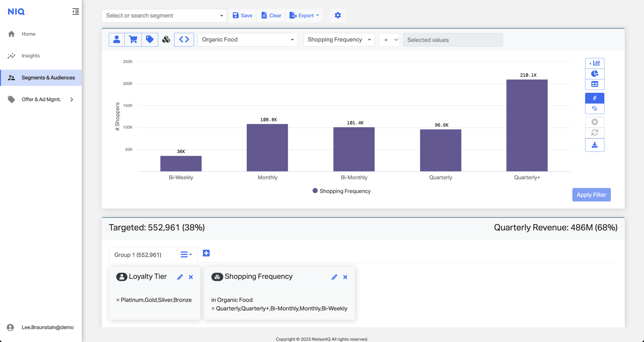Open the Organic Food dropdown
The width and height of the screenshot is (644, 342).
pos(247,40)
